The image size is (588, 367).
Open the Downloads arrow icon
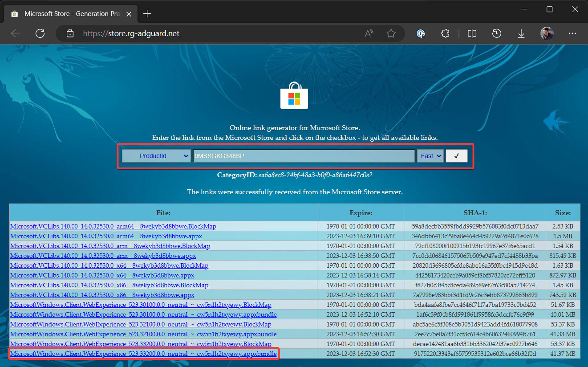click(x=521, y=33)
